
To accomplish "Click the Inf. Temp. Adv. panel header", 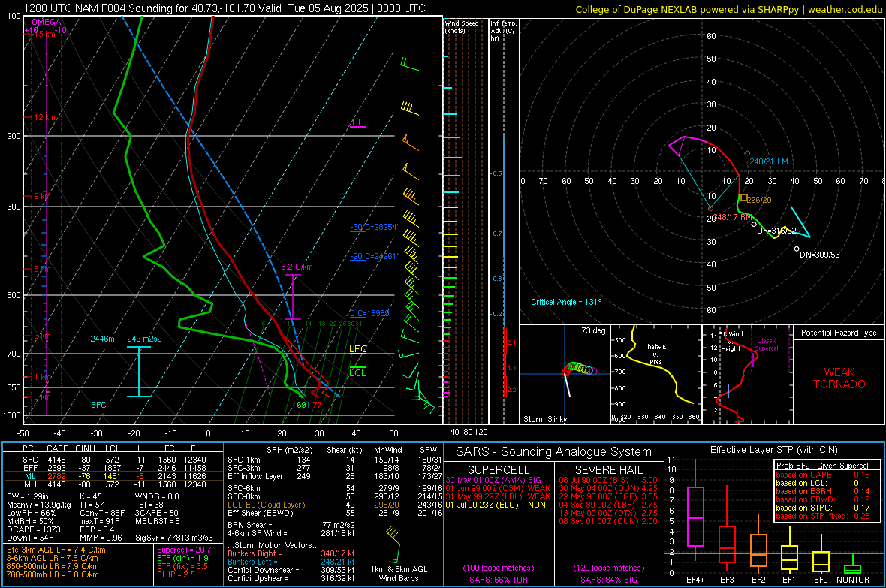I will click(504, 31).
